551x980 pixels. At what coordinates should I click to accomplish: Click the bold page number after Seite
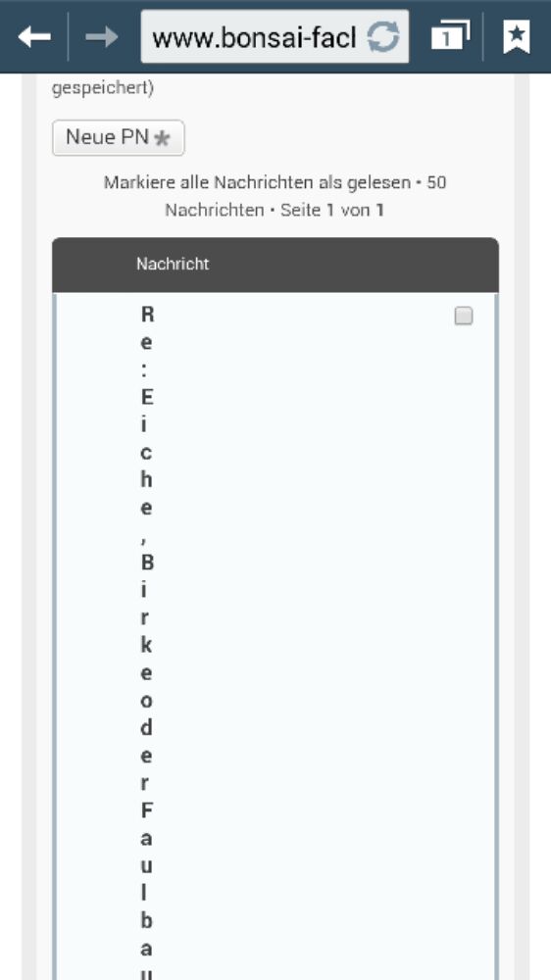tap(330, 210)
